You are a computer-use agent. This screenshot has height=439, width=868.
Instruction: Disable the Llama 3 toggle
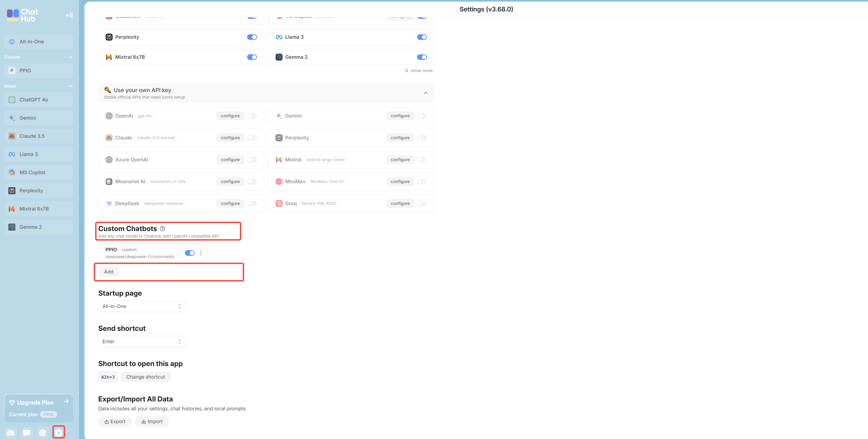pyautogui.click(x=422, y=37)
